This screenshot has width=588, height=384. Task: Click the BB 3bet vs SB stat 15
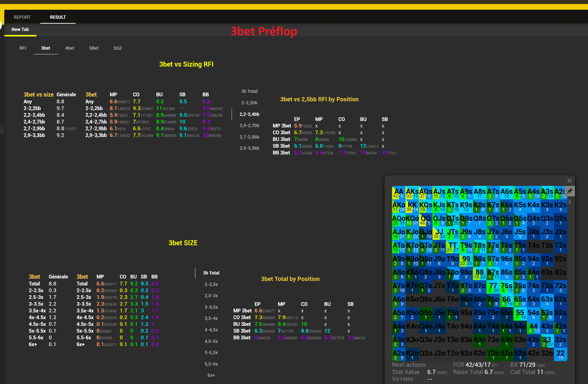click(389, 153)
